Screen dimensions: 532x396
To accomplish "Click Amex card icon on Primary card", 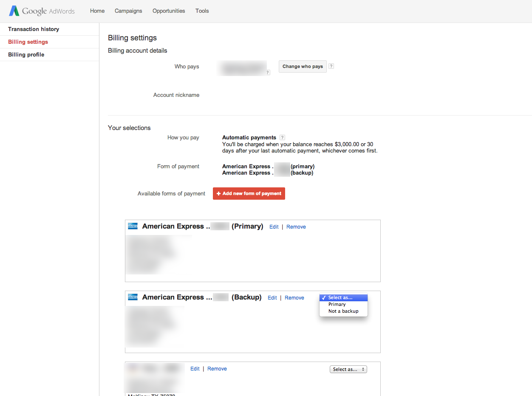I will pyautogui.click(x=133, y=226).
